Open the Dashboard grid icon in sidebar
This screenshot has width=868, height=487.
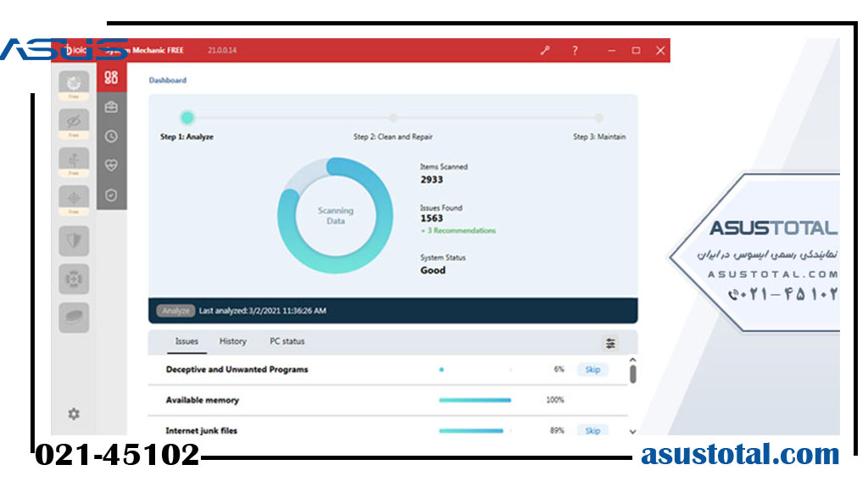[111, 77]
